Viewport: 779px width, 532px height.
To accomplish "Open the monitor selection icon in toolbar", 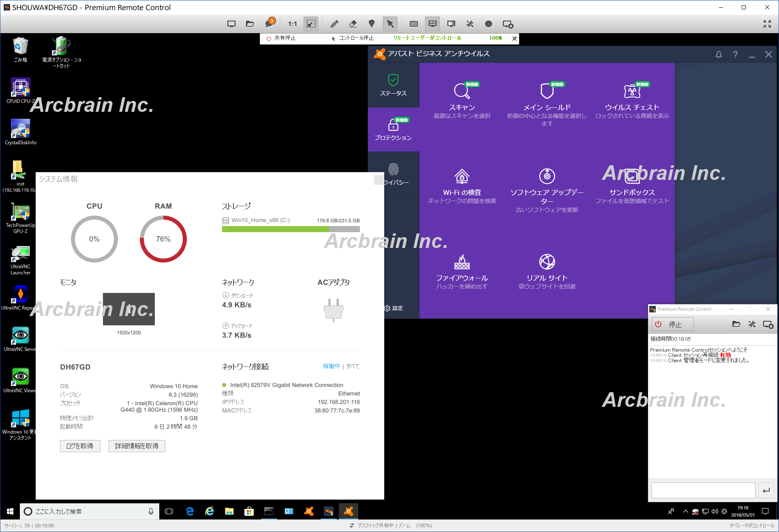I will (x=231, y=24).
